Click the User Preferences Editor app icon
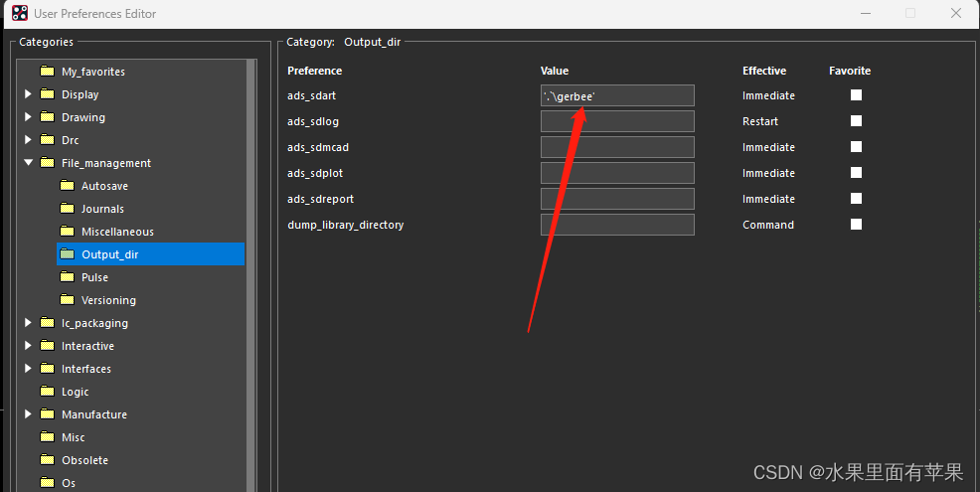This screenshot has width=980, height=492. (x=20, y=14)
